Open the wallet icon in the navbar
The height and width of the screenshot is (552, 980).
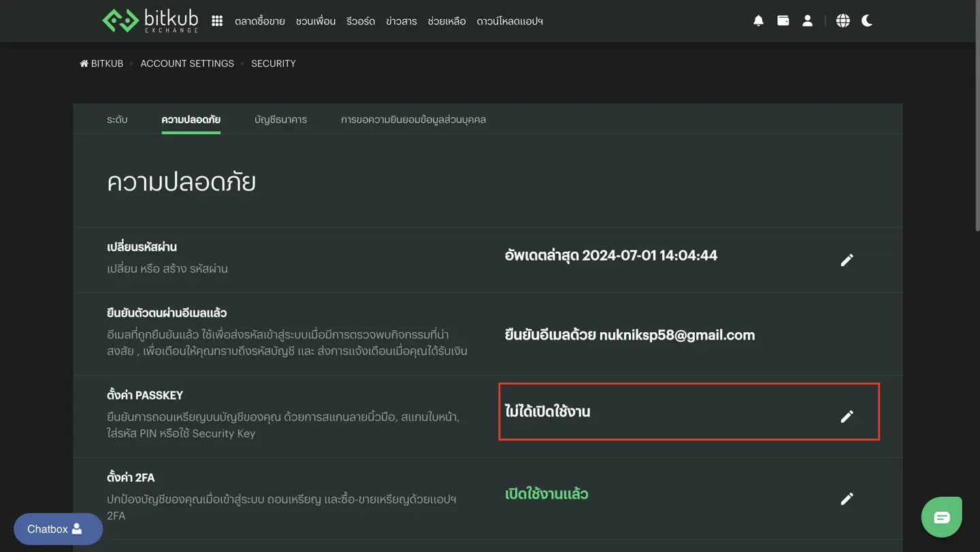(783, 20)
